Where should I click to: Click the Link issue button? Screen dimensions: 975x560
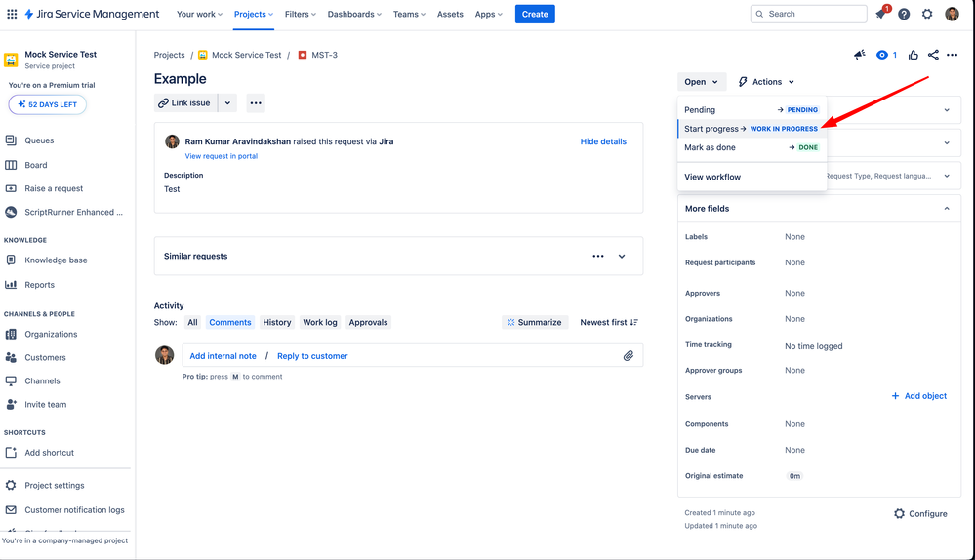click(185, 103)
